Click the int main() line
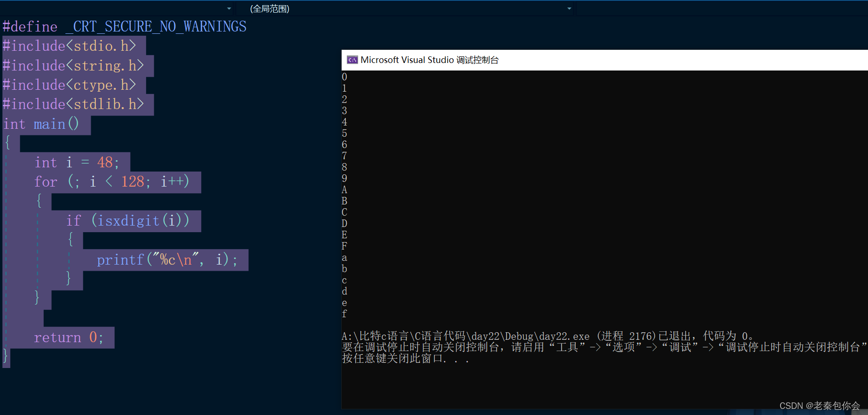This screenshot has height=415, width=868. [41, 124]
